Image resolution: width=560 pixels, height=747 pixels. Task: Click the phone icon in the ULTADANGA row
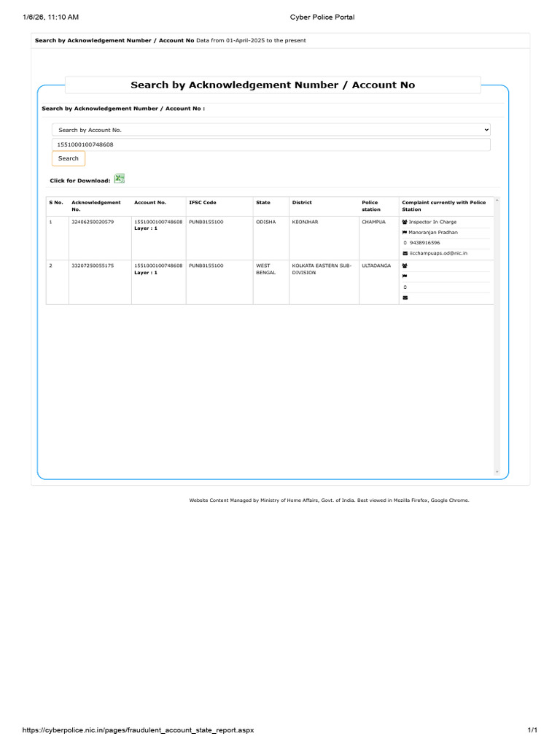tap(405, 287)
